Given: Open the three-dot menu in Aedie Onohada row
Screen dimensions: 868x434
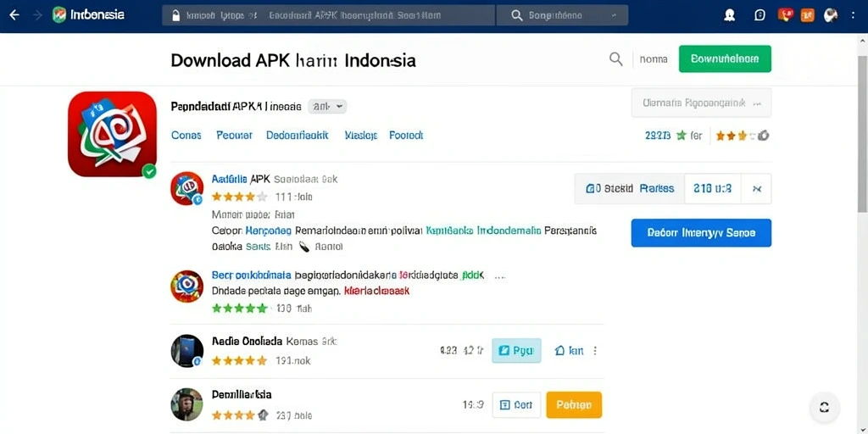Looking at the screenshot, I should point(595,350).
